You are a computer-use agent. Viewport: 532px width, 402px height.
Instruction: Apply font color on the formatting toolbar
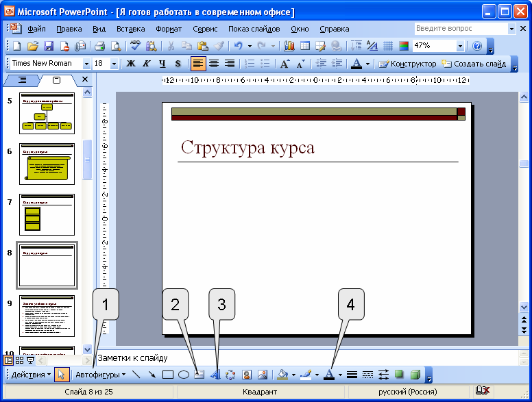[x=356, y=64]
